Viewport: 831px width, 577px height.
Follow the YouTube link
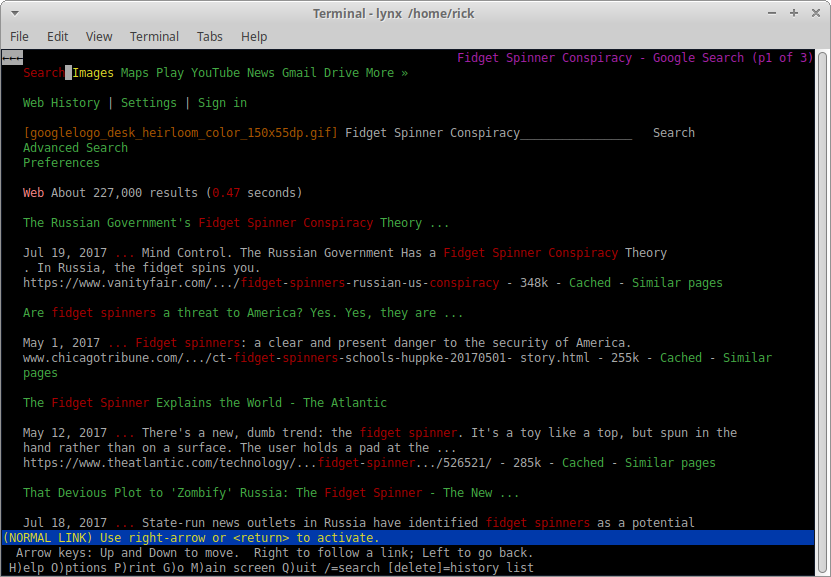coord(215,73)
